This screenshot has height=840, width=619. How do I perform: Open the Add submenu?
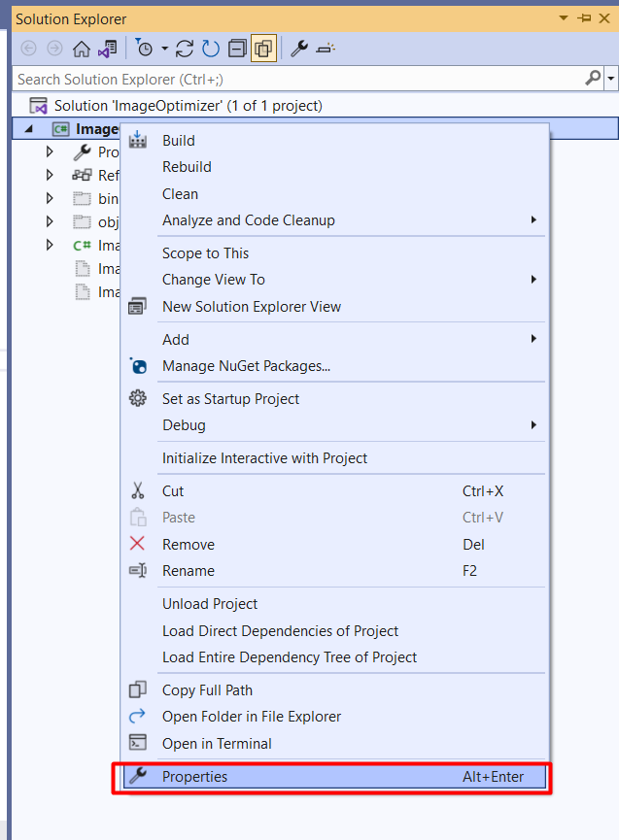[x=335, y=339]
